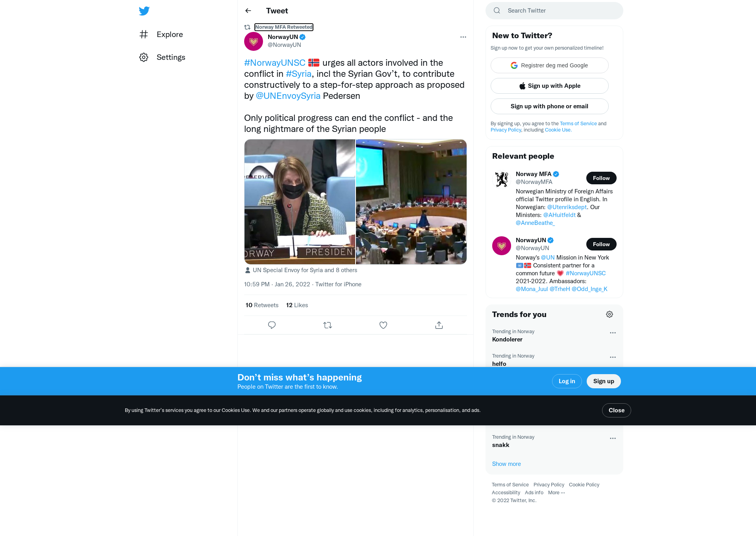
Task: Open the Explore hashtag icon
Action: pyautogui.click(x=144, y=34)
